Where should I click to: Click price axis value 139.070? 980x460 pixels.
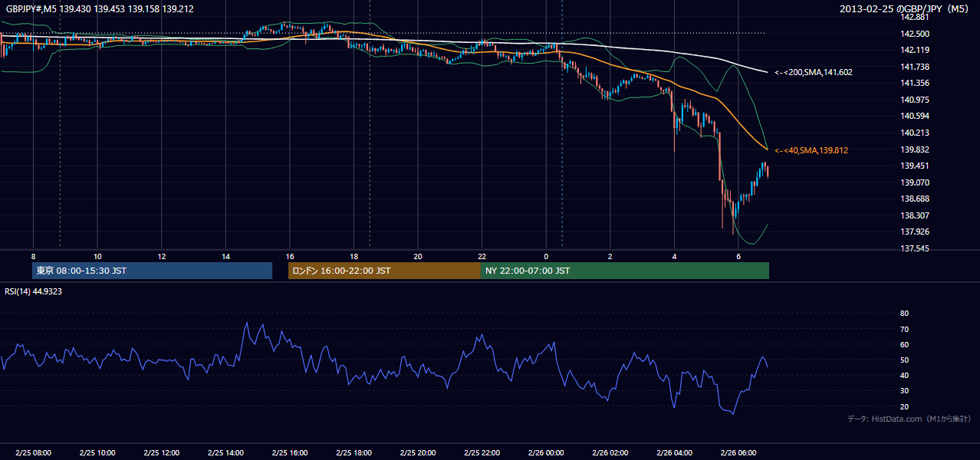pos(914,182)
